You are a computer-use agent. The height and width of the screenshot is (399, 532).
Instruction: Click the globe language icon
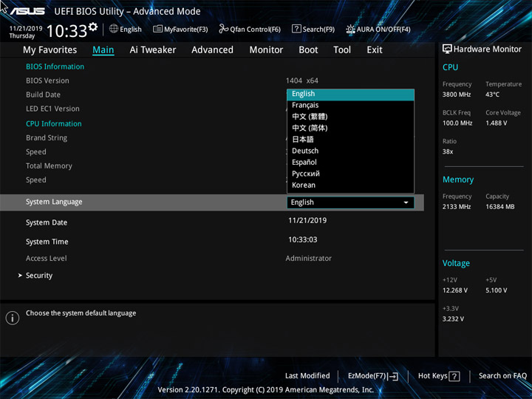pyautogui.click(x=114, y=29)
